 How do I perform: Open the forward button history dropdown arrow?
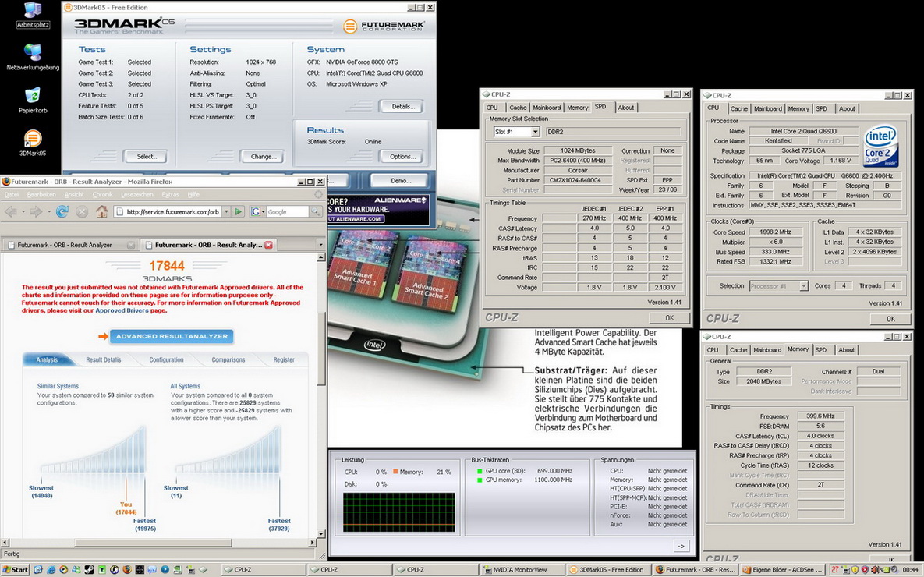(x=48, y=211)
